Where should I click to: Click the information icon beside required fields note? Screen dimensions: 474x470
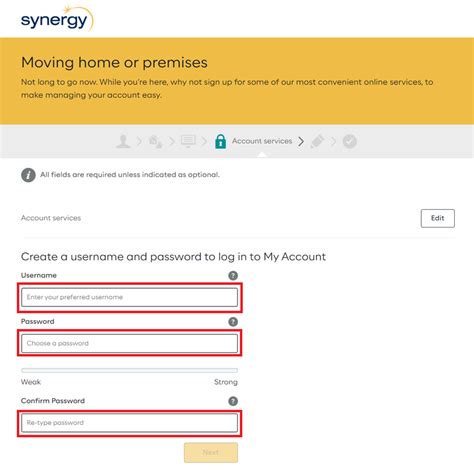click(28, 175)
